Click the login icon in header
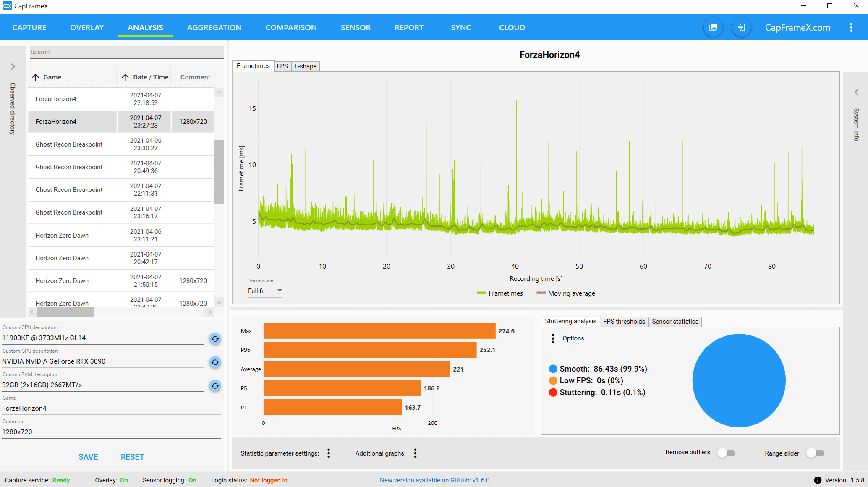The height and width of the screenshot is (487, 868). tap(742, 28)
